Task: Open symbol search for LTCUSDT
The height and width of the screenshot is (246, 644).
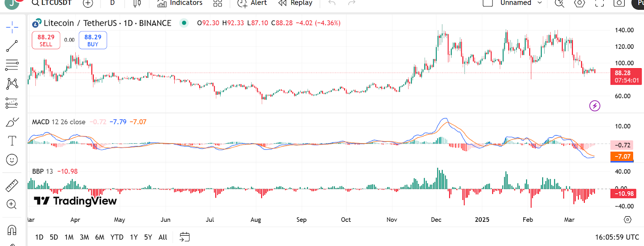Action: click(52, 3)
